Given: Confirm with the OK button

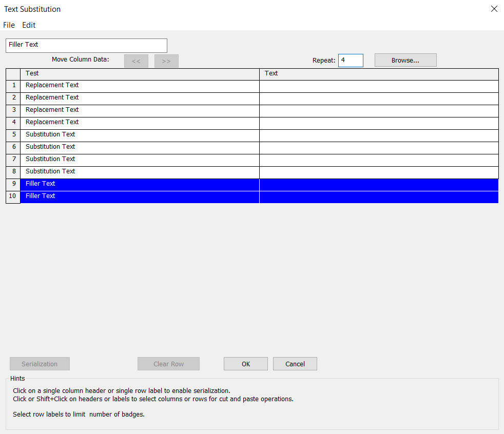Looking at the screenshot, I should click(x=246, y=364).
